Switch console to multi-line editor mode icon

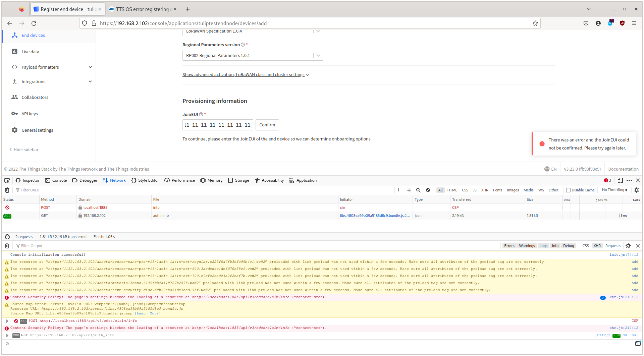pos(638,344)
